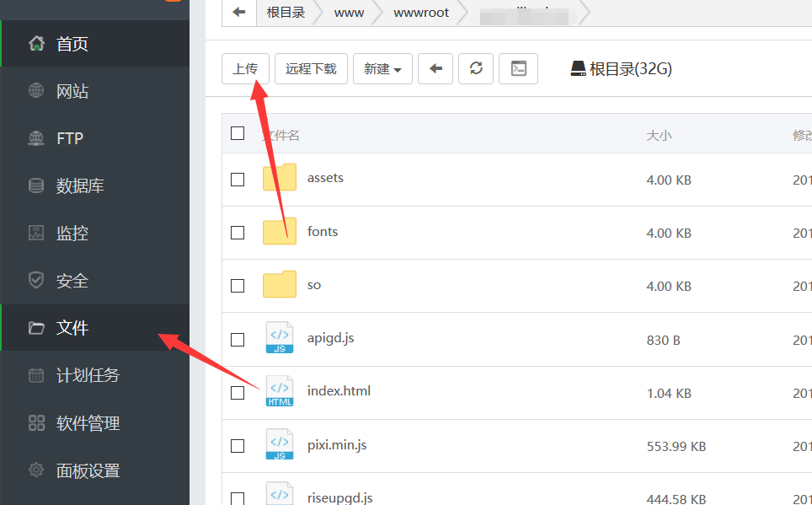Open the 首页 home page in sidebar
812x505 pixels.
click(95, 44)
